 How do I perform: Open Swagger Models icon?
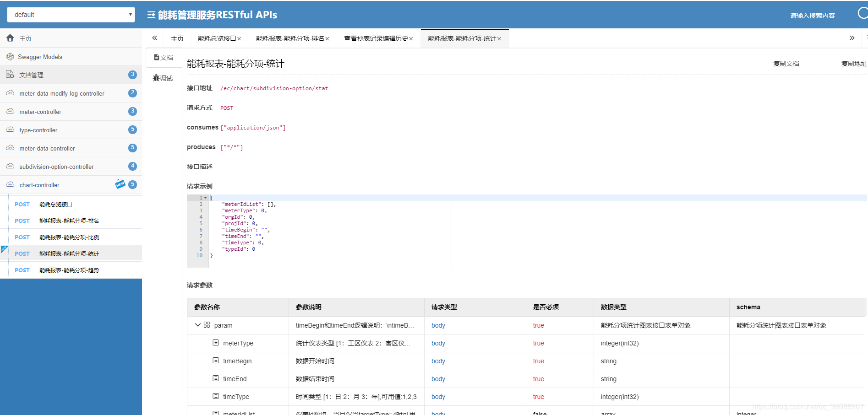(10, 57)
